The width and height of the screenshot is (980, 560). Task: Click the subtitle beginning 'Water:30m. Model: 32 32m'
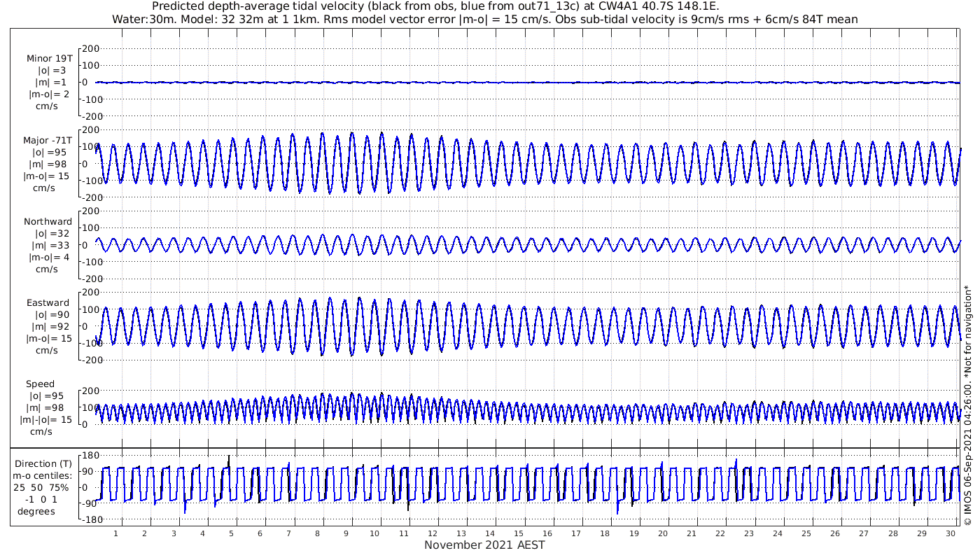(484, 19)
